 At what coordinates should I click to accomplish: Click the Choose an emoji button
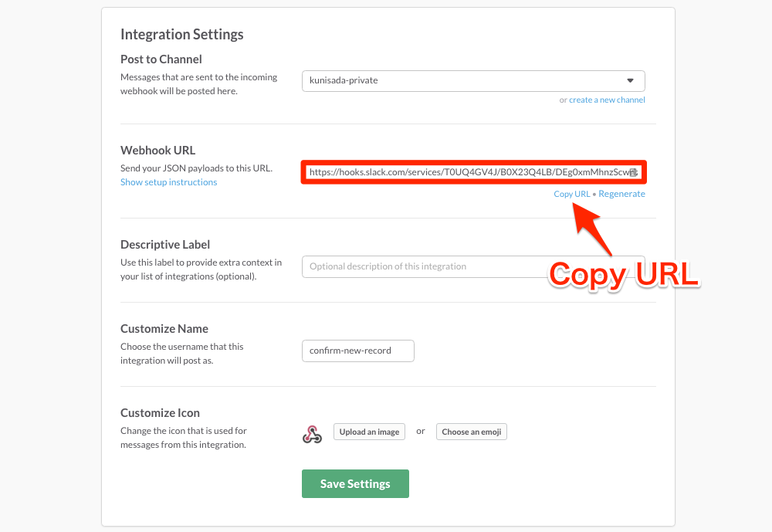point(471,432)
